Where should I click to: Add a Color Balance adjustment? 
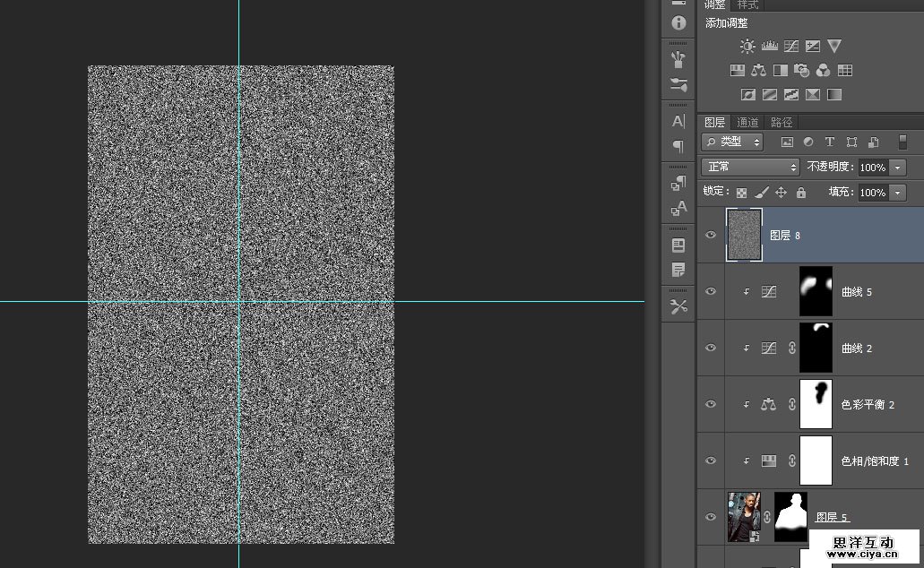click(x=758, y=70)
